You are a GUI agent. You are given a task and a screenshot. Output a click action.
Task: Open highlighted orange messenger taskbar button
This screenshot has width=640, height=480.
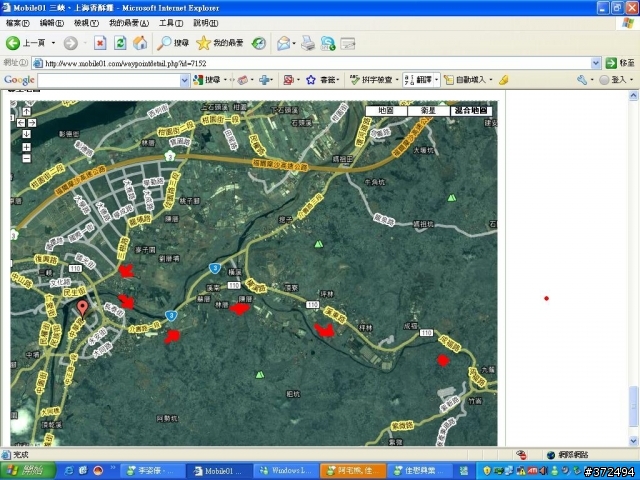point(353,471)
